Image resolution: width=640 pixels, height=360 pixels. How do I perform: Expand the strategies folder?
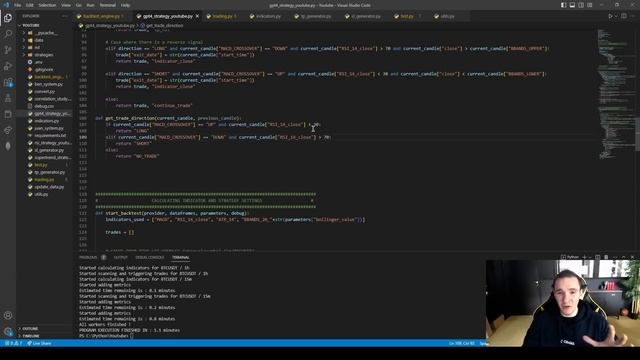tap(44, 55)
